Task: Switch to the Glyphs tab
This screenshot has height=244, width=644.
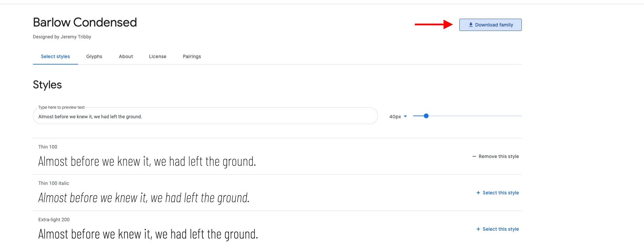Action: (94, 56)
